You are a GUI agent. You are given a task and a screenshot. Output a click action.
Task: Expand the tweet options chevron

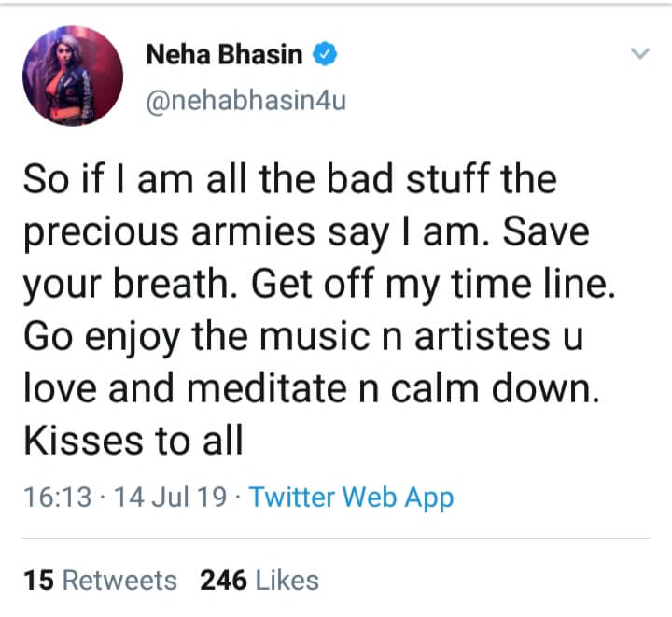[x=639, y=54]
